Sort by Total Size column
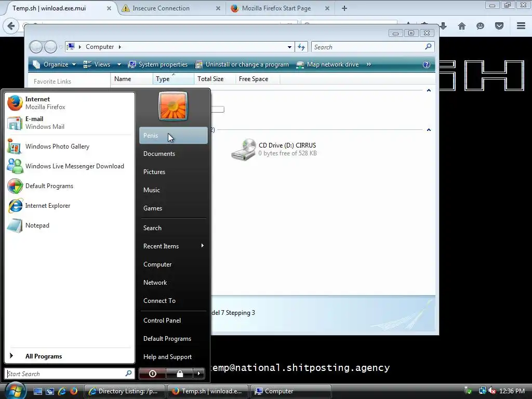The width and height of the screenshot is (532, 399). coord(215,79)
